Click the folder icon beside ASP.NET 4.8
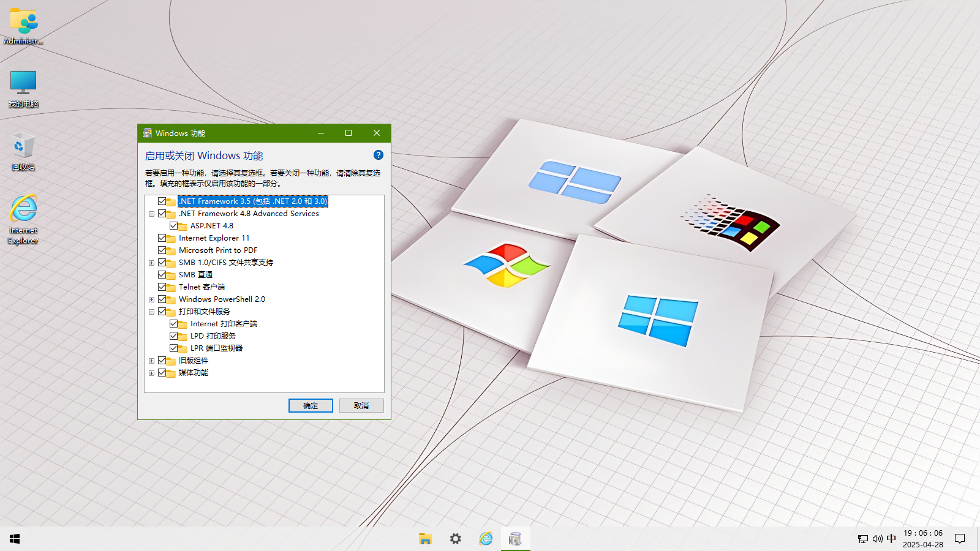The height and width of the screenshot is (551, 980). [183, 226]
